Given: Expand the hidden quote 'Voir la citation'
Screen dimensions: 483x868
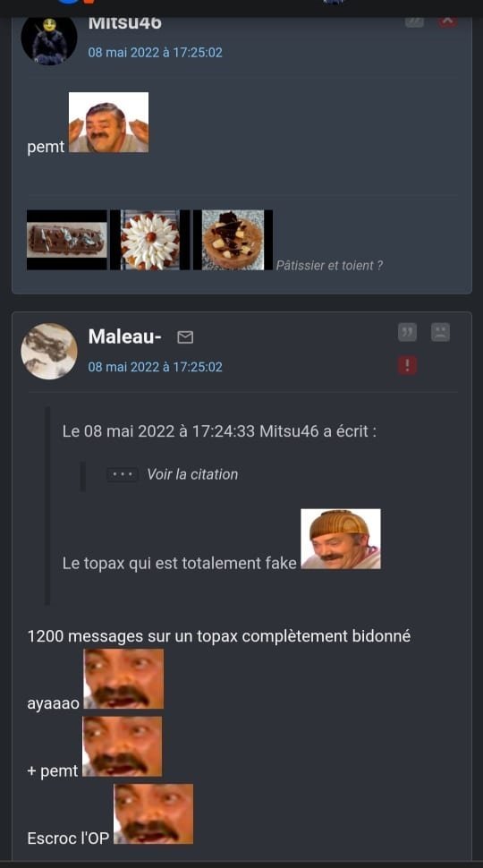Looking at the screenshot, I should click(192, 474).
